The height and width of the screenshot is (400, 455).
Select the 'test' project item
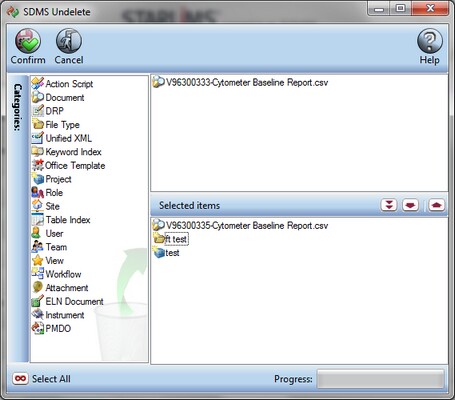coord(166,253)
